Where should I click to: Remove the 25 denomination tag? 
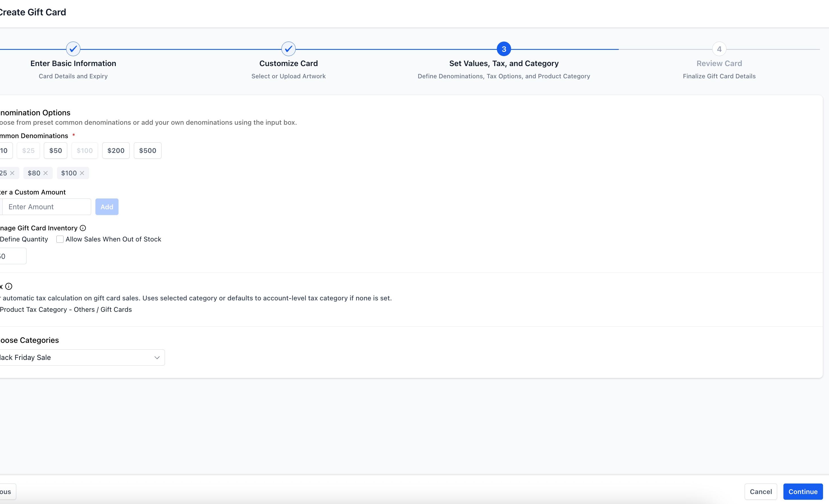point(12,173)
